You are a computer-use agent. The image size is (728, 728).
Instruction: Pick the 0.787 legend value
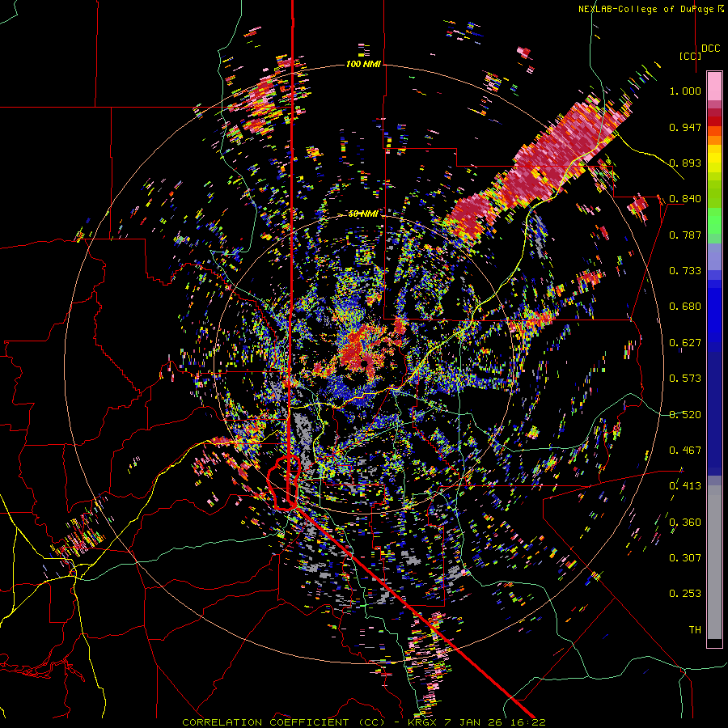(685, 235)
